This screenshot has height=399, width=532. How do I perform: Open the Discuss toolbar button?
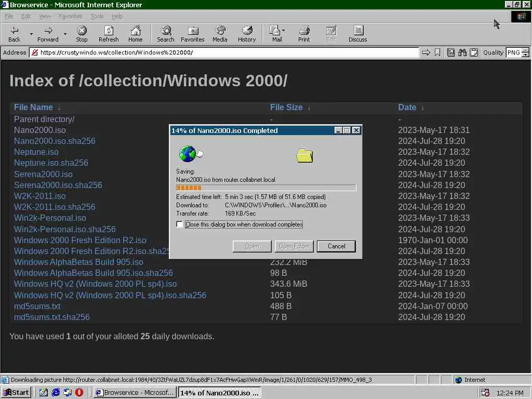357,34
